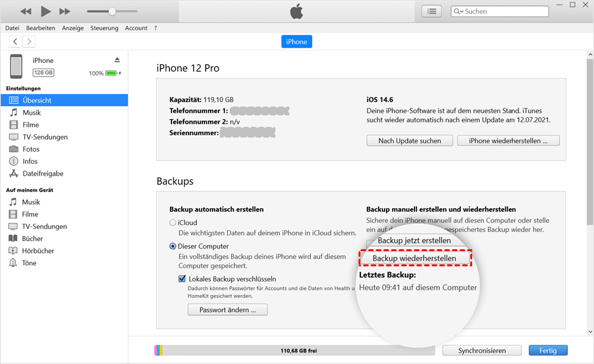Select the iCloud backup radio button
The height and width of the screenshot is (364, 594).
tap(173, 223)
